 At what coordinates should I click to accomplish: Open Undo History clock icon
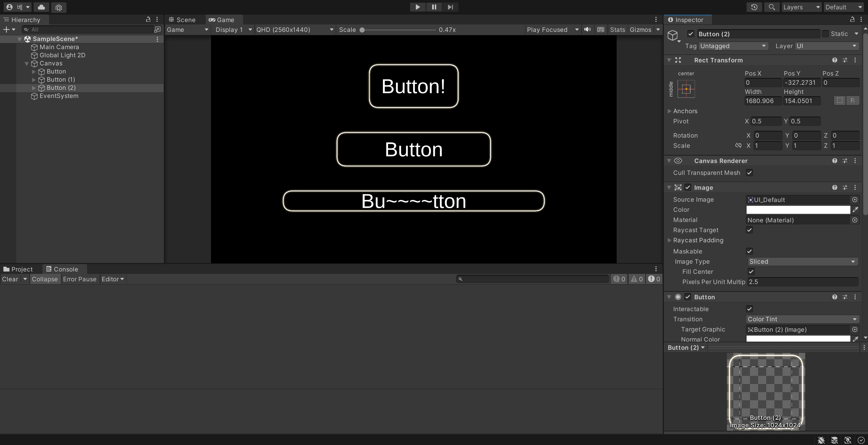tap(754, 7)
